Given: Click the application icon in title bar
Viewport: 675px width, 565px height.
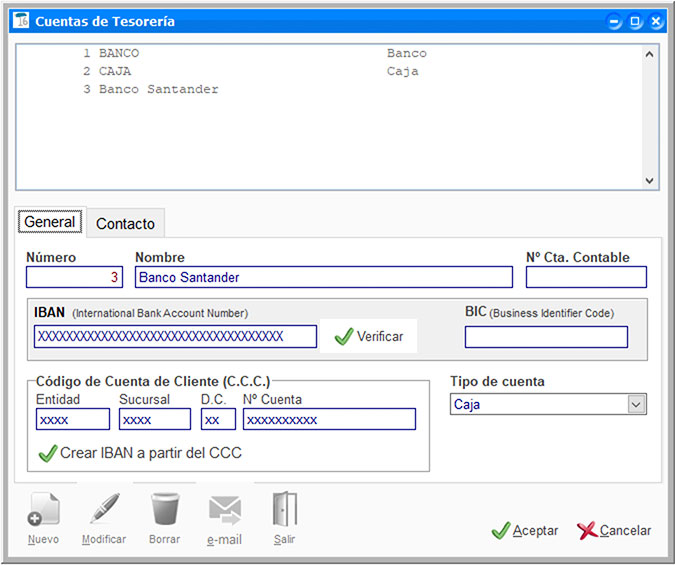Looking at the screenshot, I should [21, 20].
